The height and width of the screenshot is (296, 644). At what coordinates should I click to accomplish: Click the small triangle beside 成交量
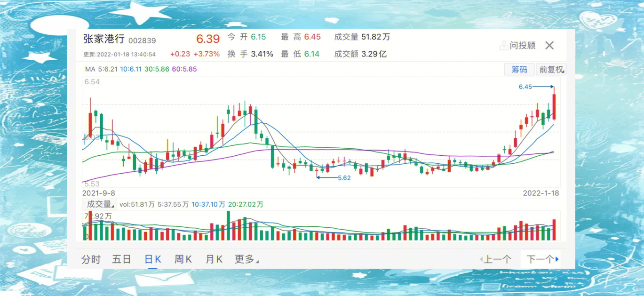click(x=113, y=206)
